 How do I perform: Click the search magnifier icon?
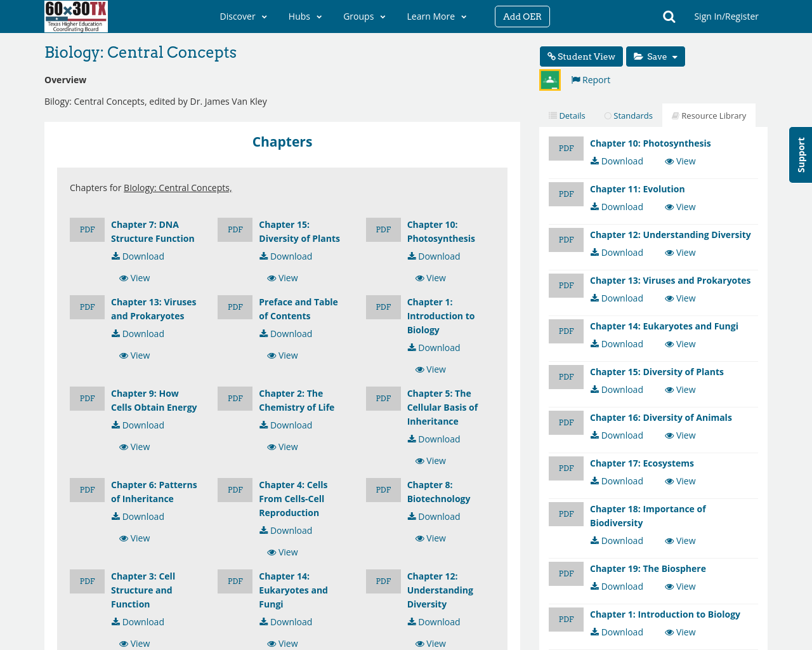tap(669, 17)
